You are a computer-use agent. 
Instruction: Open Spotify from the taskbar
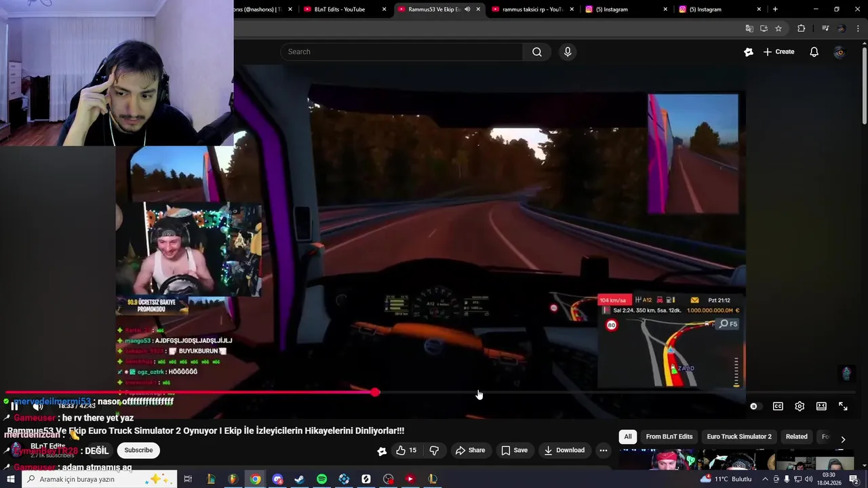click(x=321, y=479)
